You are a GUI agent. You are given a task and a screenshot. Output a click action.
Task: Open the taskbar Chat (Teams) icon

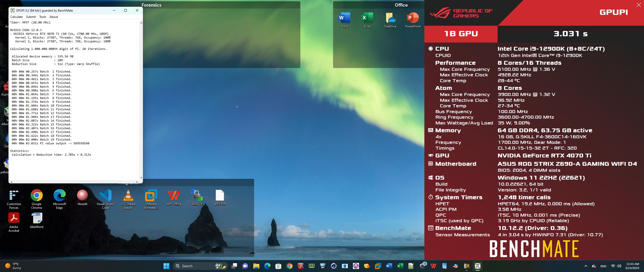click(245, 266)
